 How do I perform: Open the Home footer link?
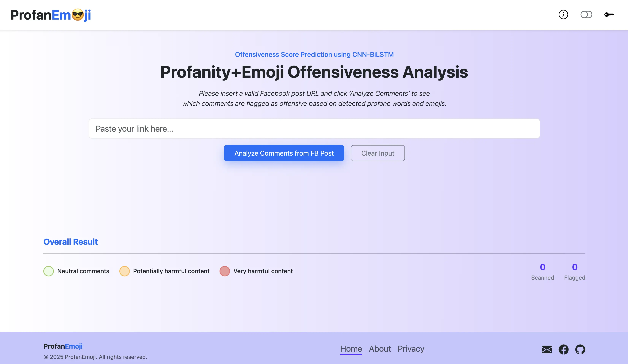[351, 349]
